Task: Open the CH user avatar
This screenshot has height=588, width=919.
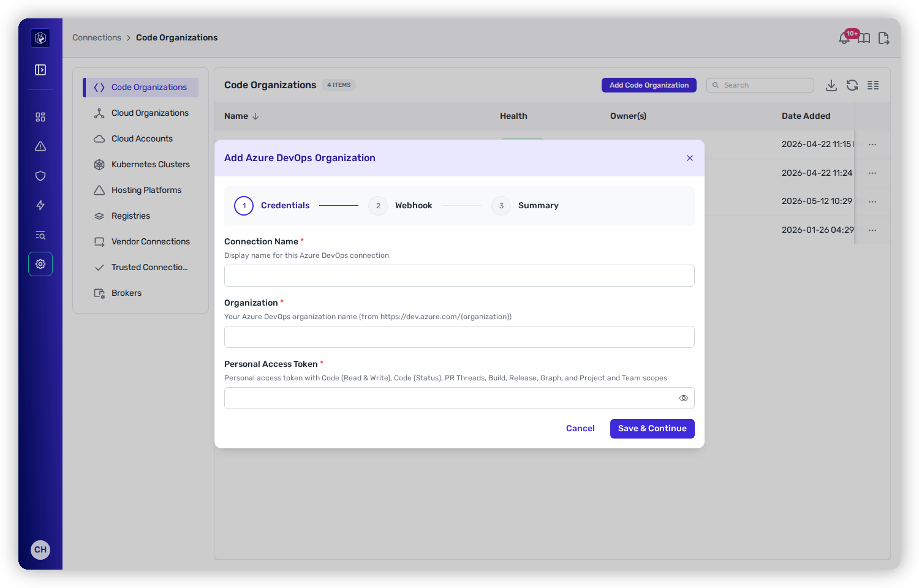Action: (x=40, y=549)
